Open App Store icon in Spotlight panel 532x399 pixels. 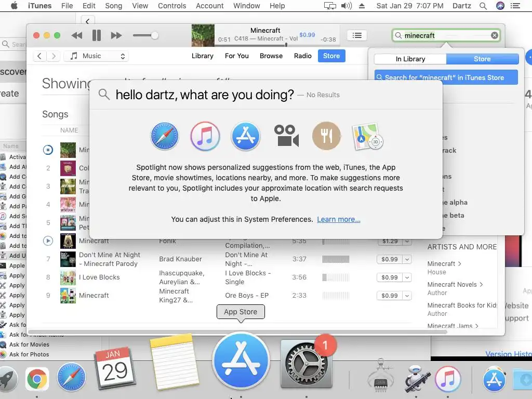click(x=246, y=136)
